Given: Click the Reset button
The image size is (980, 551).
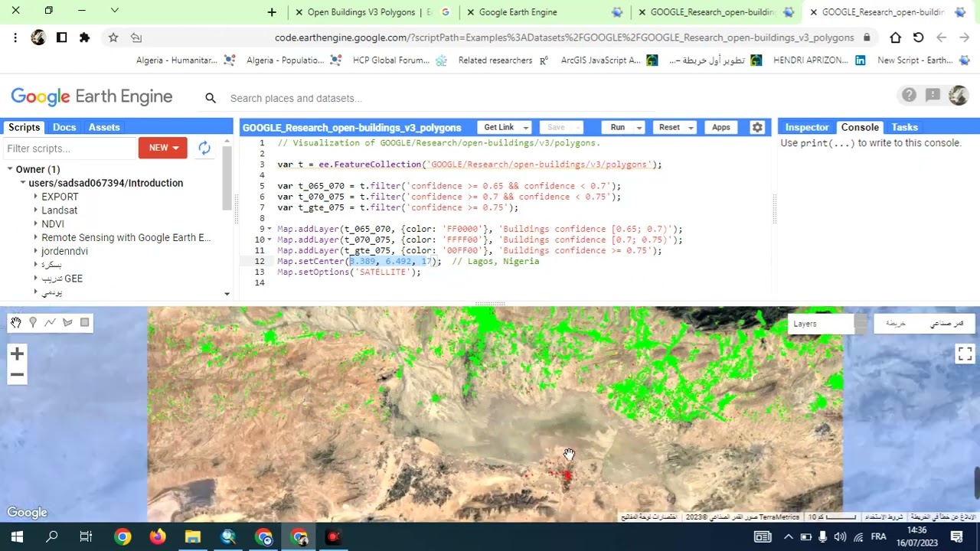Looking at the screenshot, I should 669,128.
